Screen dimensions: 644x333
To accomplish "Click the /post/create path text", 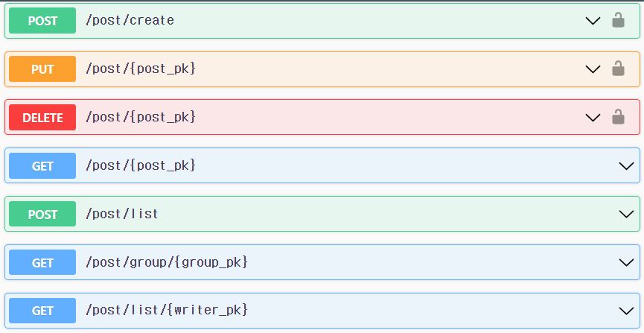I will coord(130,20).
